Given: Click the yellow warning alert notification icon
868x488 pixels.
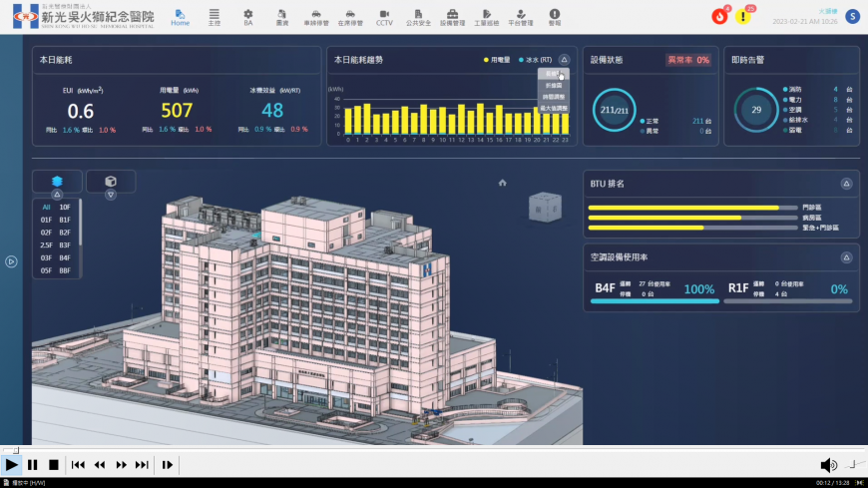Looking at the screenshot, I should click(743, 16).
